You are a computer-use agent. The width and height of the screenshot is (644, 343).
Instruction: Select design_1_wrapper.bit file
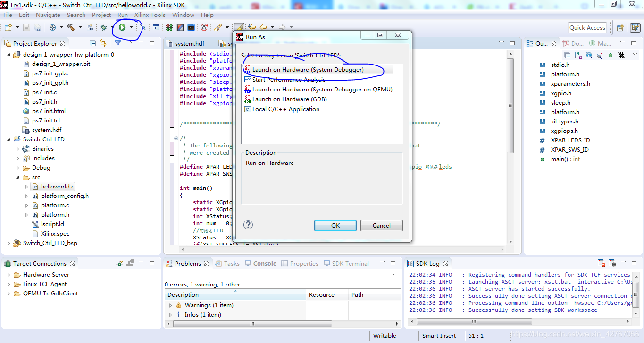click(x=61, y=64)
